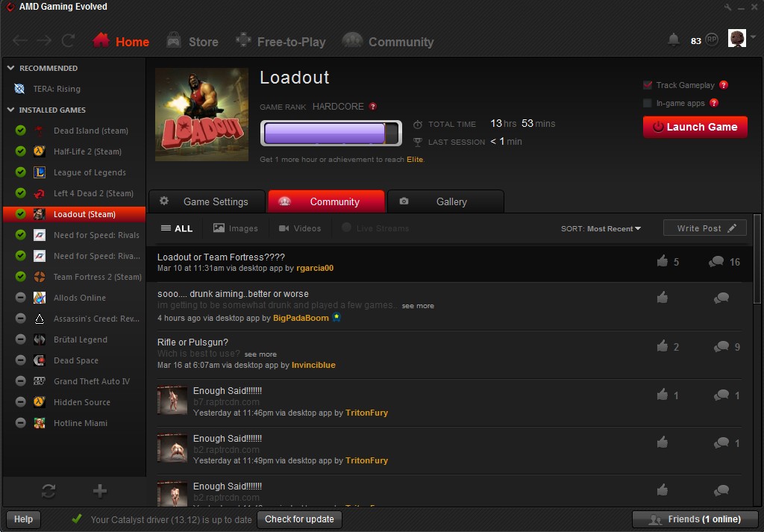The image size is (764, 532).
Task: Click the TERA: Rising icon
Action: tap(19, 89)
